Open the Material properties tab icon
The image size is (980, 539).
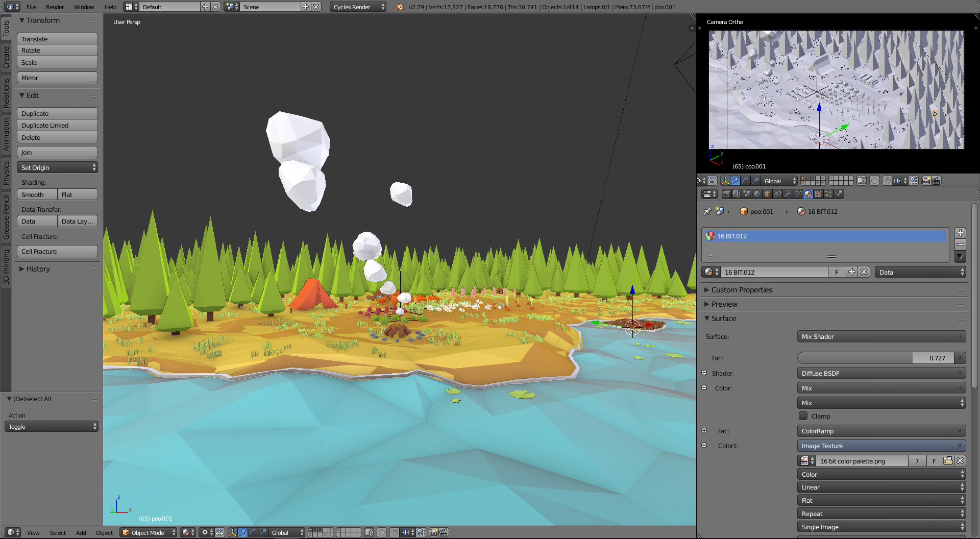[x=808, y=194]
